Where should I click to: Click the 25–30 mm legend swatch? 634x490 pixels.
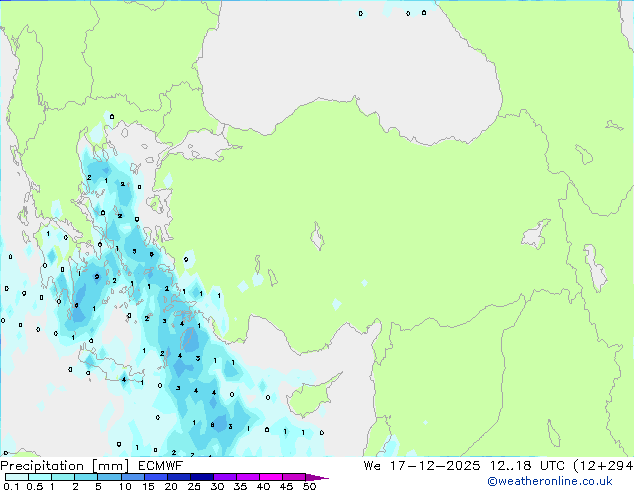[202, 477]
